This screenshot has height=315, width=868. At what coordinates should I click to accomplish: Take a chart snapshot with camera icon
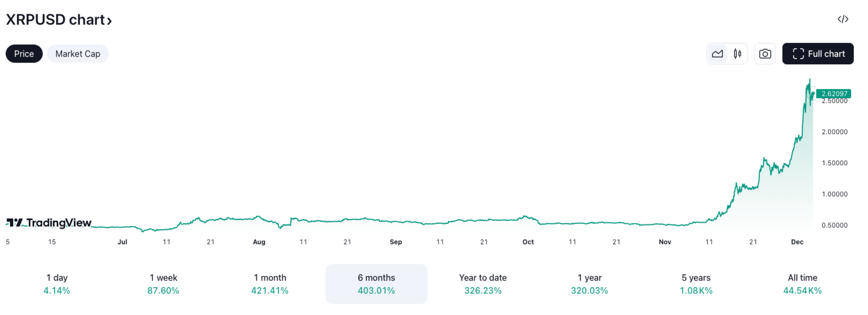765,54
